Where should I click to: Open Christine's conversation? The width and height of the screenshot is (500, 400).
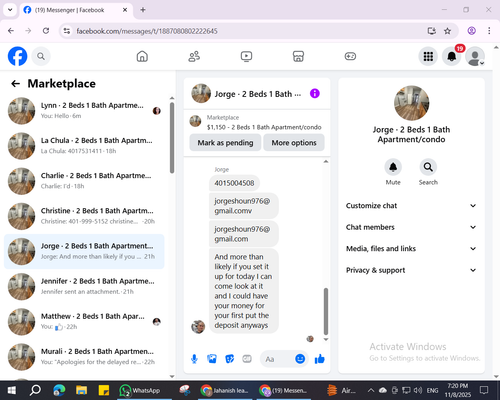click(84, 216)
